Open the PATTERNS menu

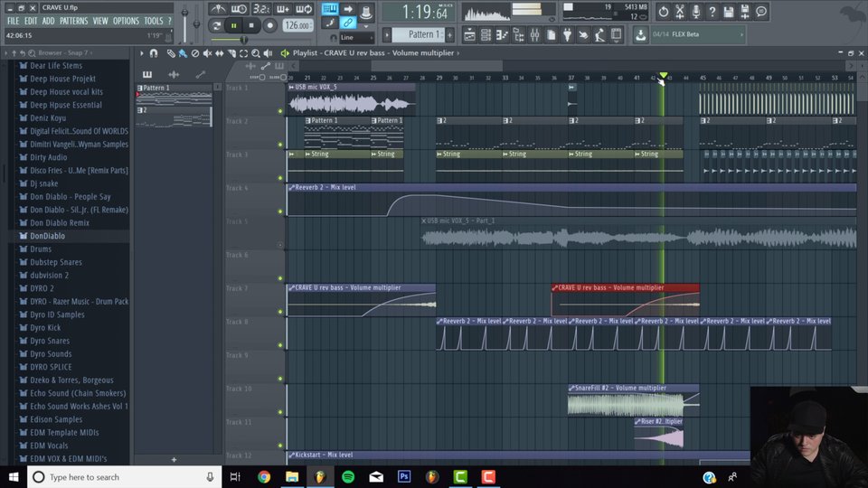click(73, 21)
